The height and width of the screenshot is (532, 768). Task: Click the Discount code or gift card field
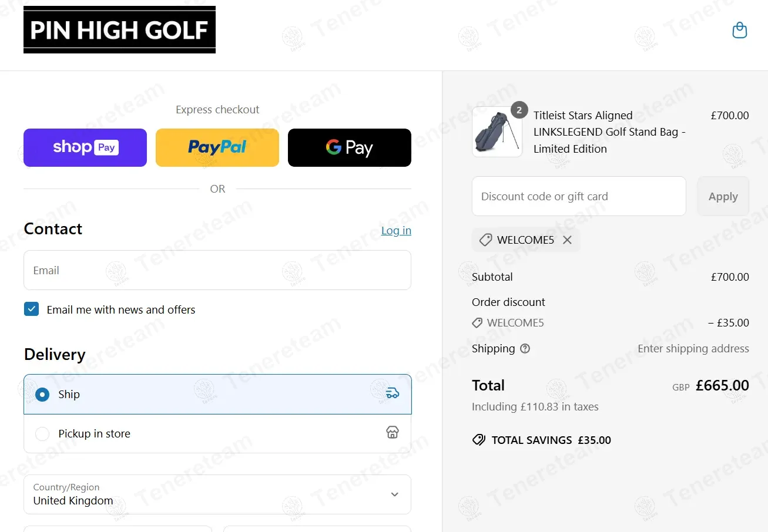click(x=579, y=196)
